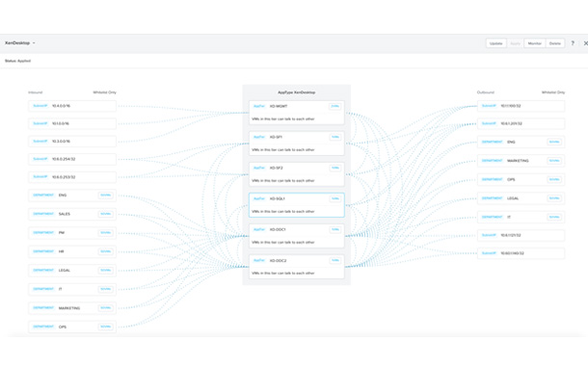Screen dimensions: 588x366
Task: Open VM count badge on outbound ENG
Action: point(554,142)
